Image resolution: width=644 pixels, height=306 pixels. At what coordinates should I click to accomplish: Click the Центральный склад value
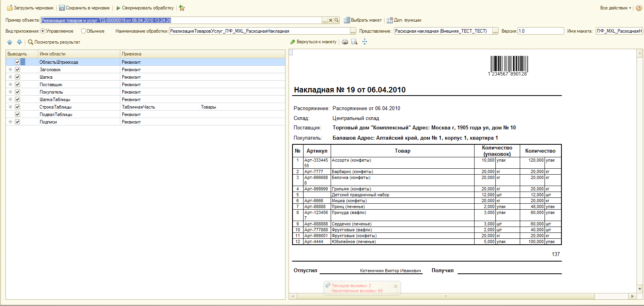[356, 118]
